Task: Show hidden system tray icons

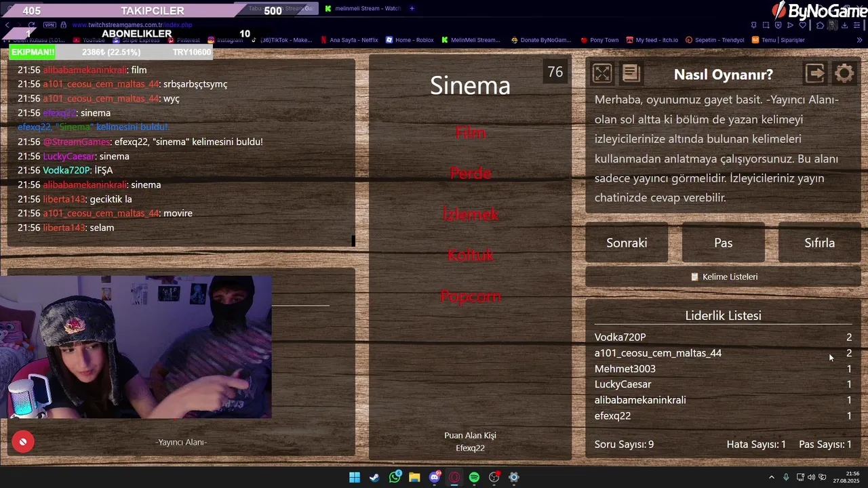Action: pos(771,477)
